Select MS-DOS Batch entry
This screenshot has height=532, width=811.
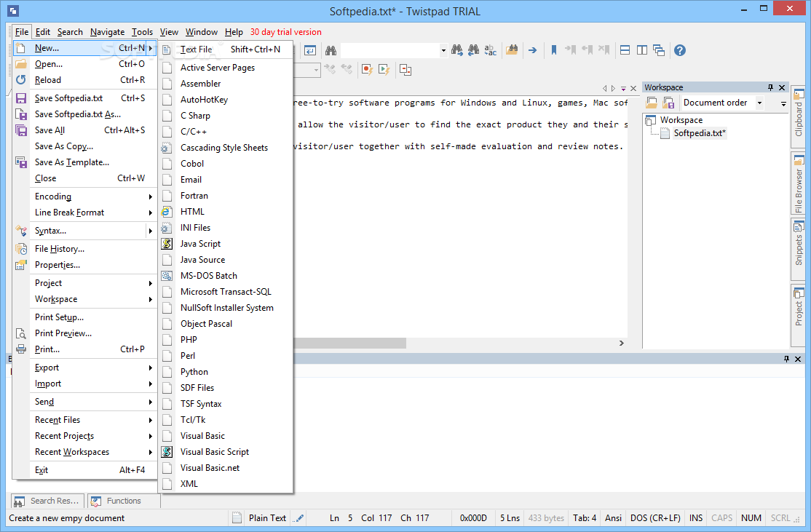tap(226, 276)
